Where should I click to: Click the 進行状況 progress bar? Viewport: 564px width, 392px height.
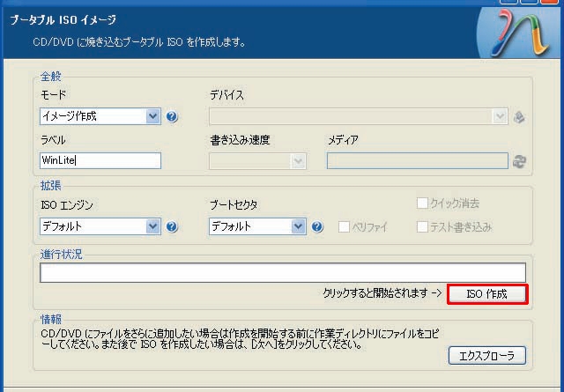click(283, 272)
